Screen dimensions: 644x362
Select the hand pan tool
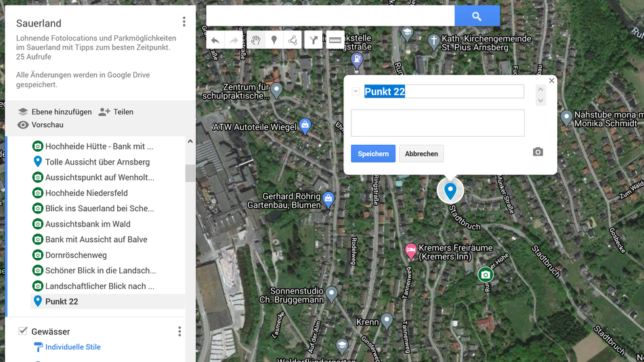point(255,40)
